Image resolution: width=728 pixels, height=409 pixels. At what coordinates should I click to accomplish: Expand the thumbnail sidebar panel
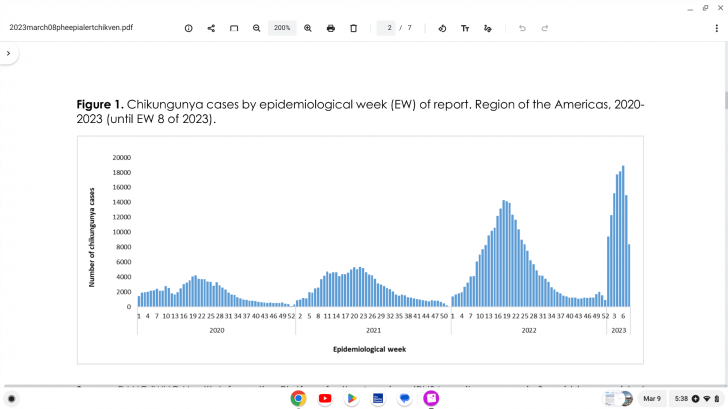[8, 53]
